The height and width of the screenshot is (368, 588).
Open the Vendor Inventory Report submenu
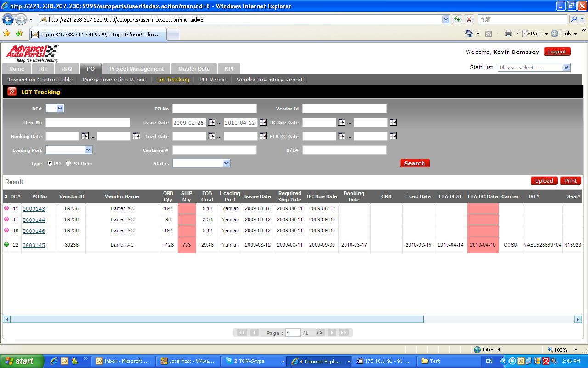click(270, 80)
